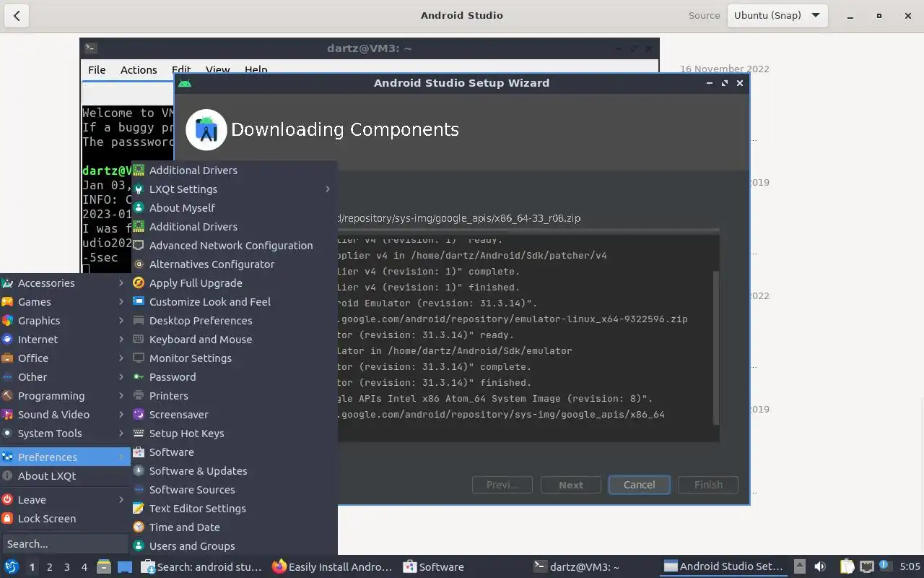The height and width of the screenshot is (578, 924).
Task: Expand the Accessories category
Action: [x=65, y=282]
